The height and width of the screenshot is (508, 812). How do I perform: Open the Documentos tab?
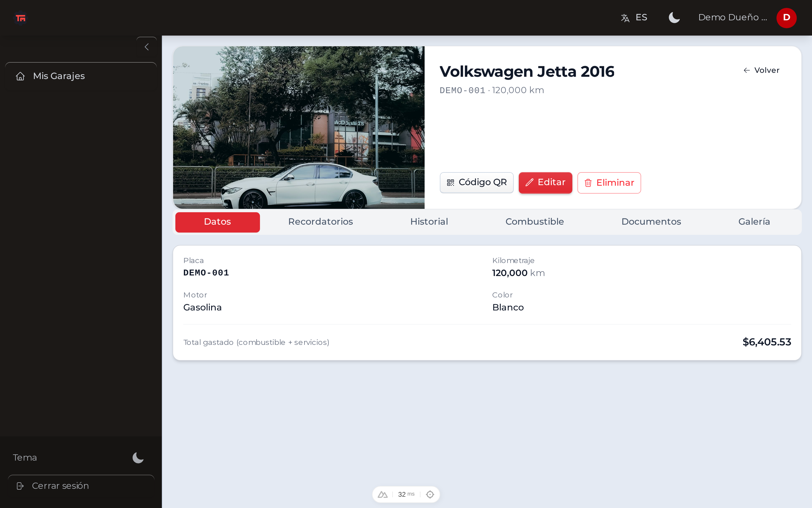651,222
